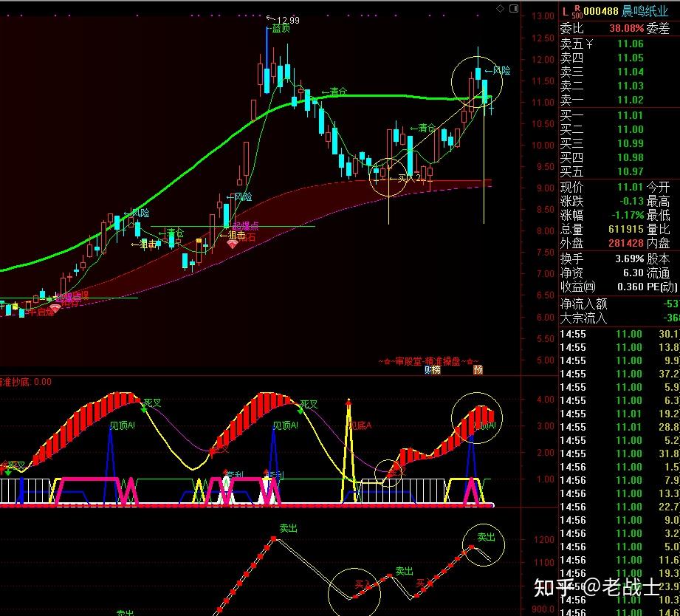Select the 总量 value 611915

coord(626,230)
